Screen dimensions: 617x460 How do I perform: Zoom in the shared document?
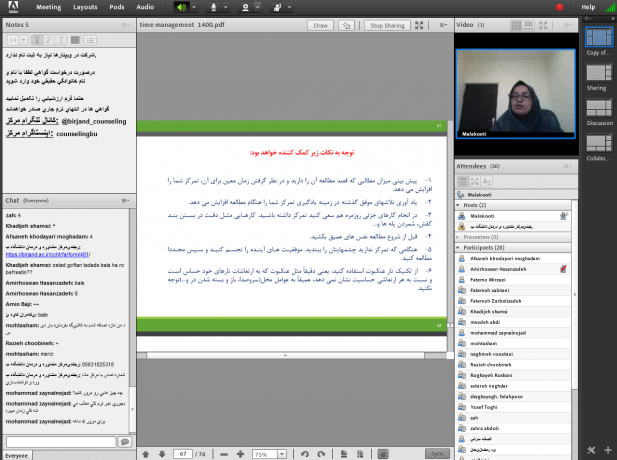click(240, 454)
